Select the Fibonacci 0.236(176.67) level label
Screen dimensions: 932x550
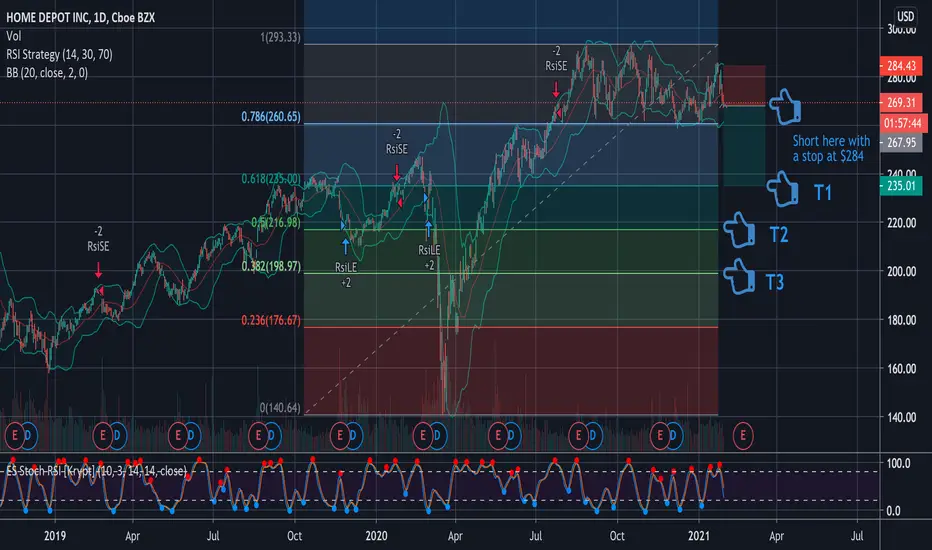[x=271, y=320]
